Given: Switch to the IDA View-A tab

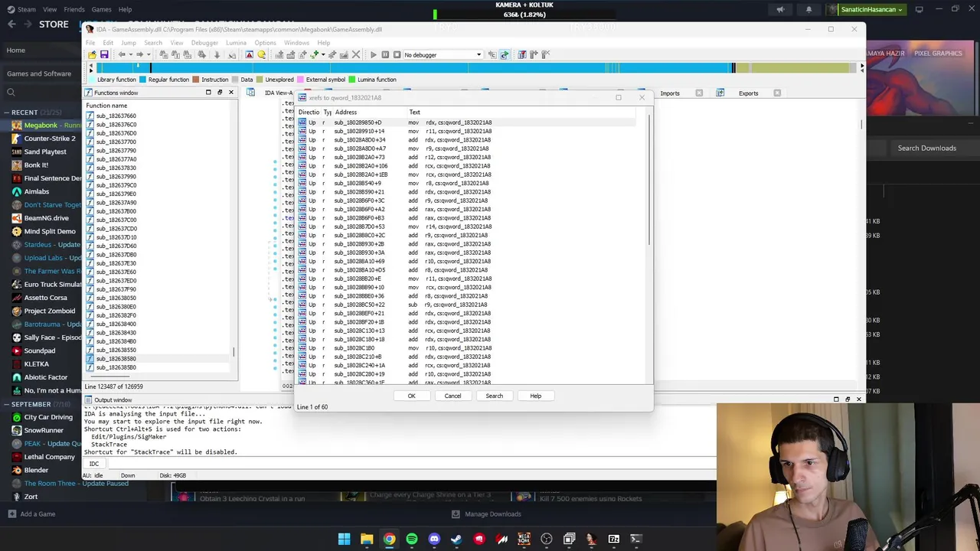Looking at the screenshot, I should point(279,93).
